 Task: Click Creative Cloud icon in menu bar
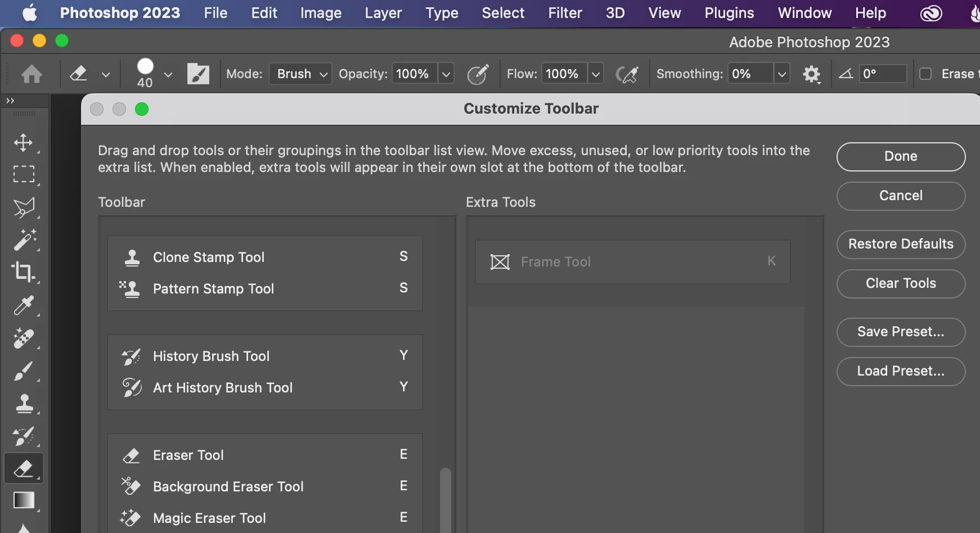click(x=931, y=13)
